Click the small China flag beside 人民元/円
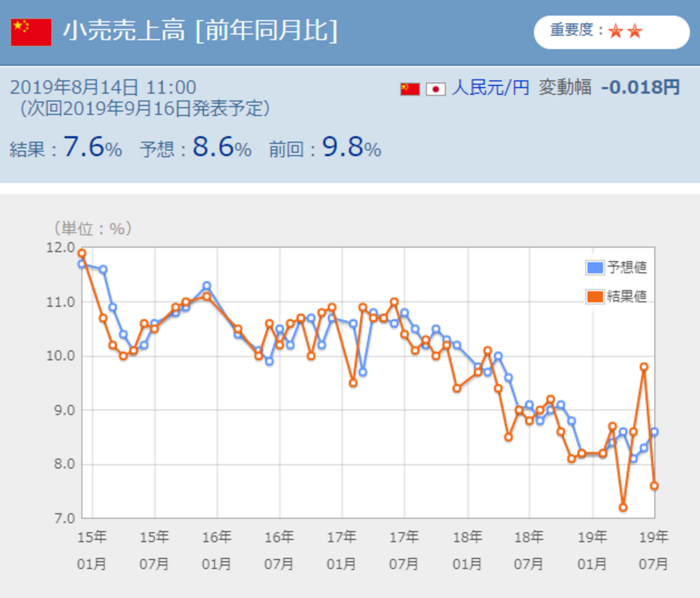The width and height of the screenshot is (700, 598). tap(410, 89)
